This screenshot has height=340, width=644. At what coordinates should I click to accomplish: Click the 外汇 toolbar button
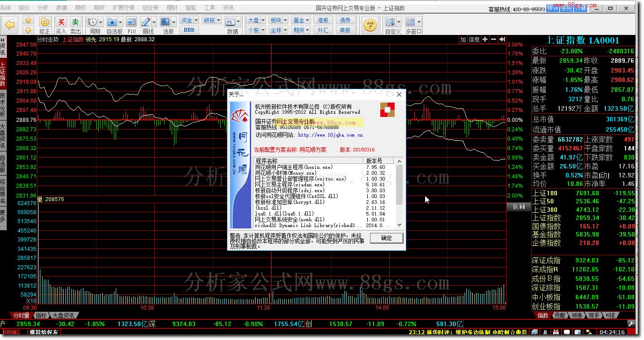pos(323,30)
